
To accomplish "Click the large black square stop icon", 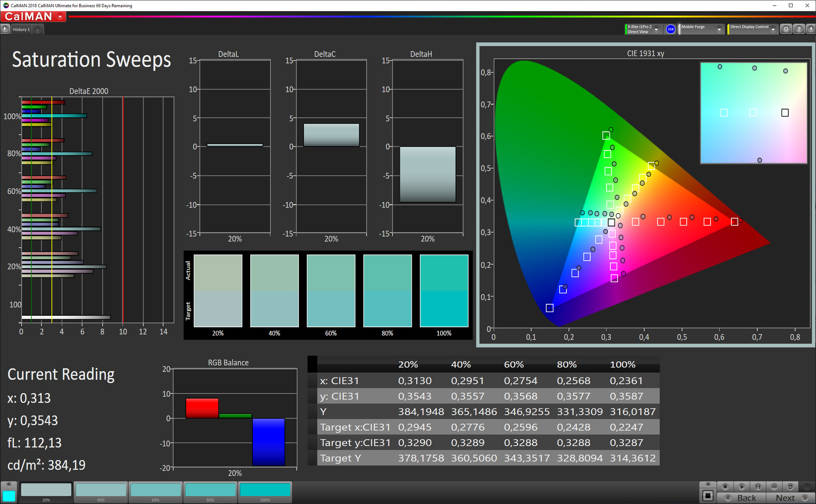I will point(708,496).
